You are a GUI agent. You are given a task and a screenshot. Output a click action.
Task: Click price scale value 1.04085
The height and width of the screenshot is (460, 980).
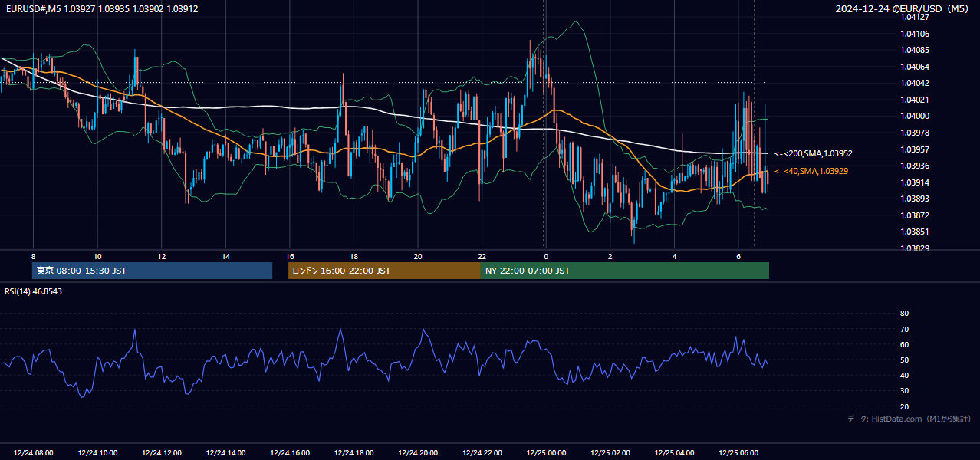(915, 50)
